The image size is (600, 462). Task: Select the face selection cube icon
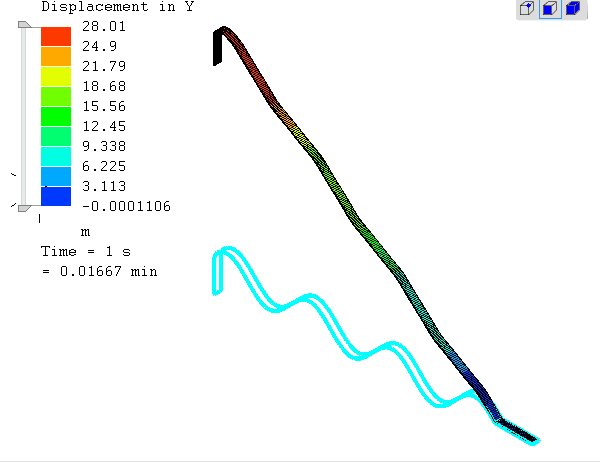[x=550, y=8]
